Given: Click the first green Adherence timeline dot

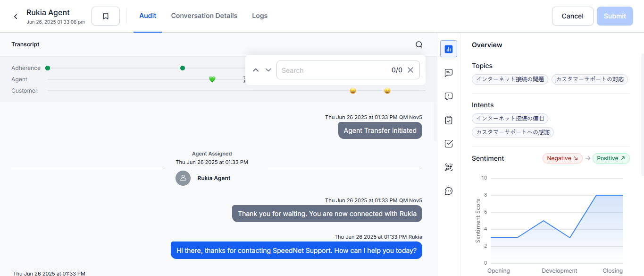Looking at the screenshot, I should [x=48, y=68].
